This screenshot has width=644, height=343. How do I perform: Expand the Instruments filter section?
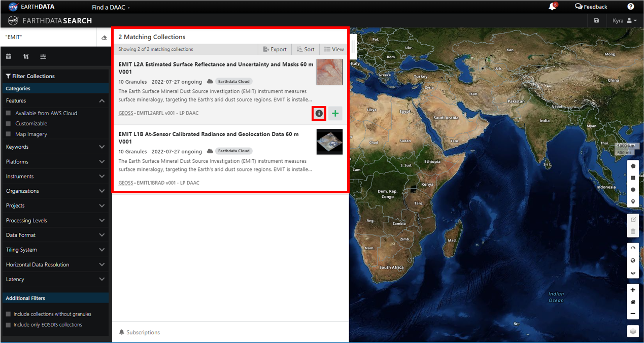(x=55, y=176)
